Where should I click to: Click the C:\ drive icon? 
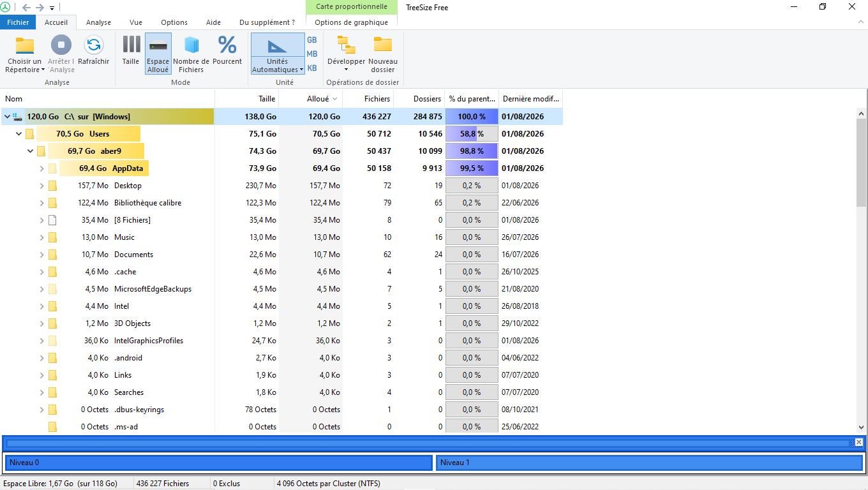coord(17,117)
